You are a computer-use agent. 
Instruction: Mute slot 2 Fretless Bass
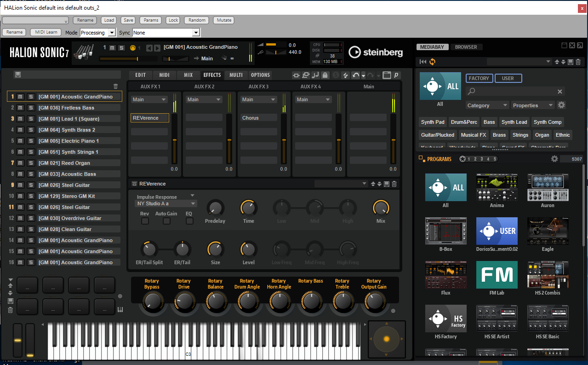[20, 108]
